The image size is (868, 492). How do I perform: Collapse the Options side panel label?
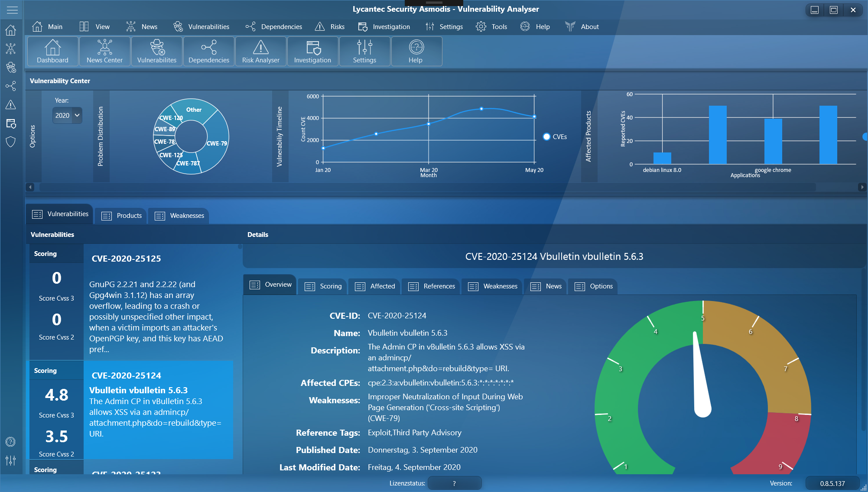point(33,136)
